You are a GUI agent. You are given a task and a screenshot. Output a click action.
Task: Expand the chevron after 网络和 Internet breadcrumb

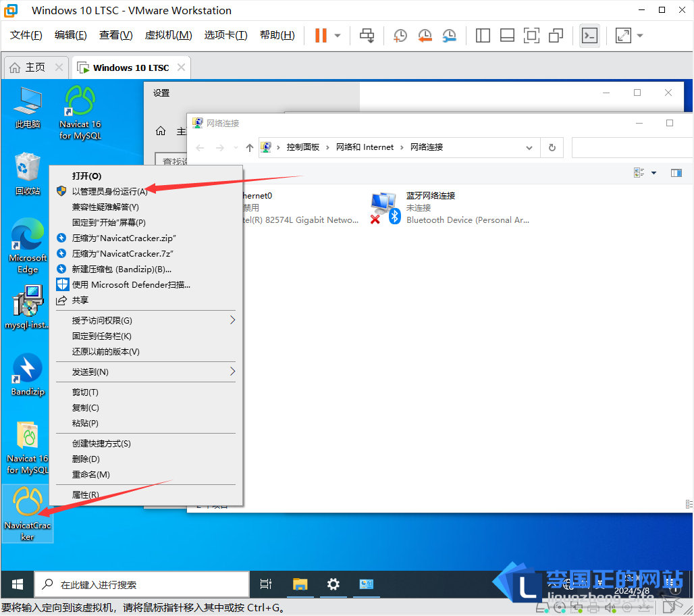(402, 147)
